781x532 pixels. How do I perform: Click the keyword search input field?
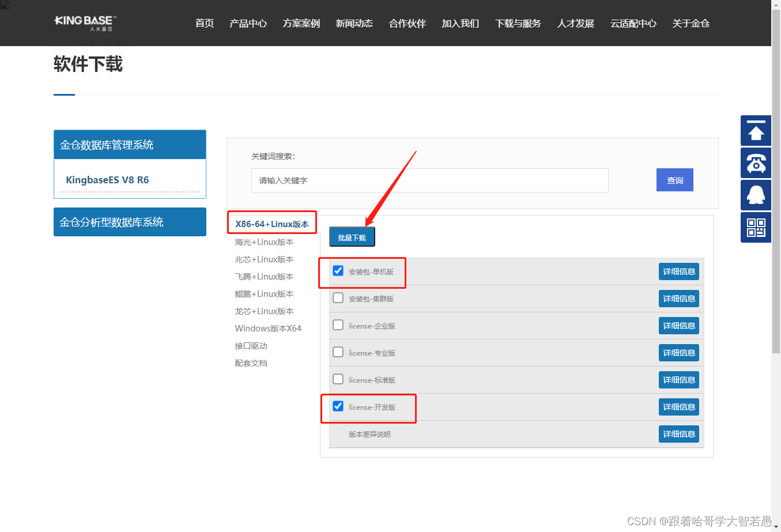[x=429, y=180]
